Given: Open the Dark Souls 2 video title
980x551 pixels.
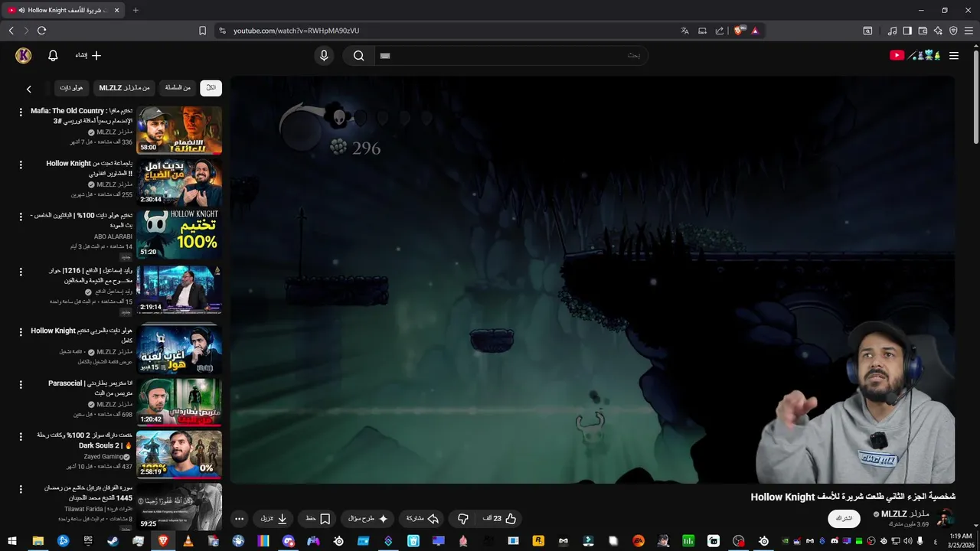Looking at the screenshot, I should (x=85, y=440).
